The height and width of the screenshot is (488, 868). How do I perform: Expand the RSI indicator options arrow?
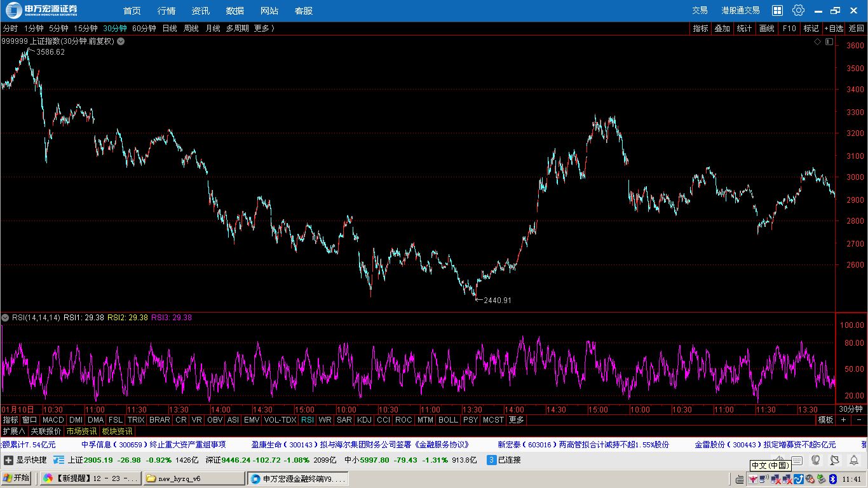coord(5,318)
